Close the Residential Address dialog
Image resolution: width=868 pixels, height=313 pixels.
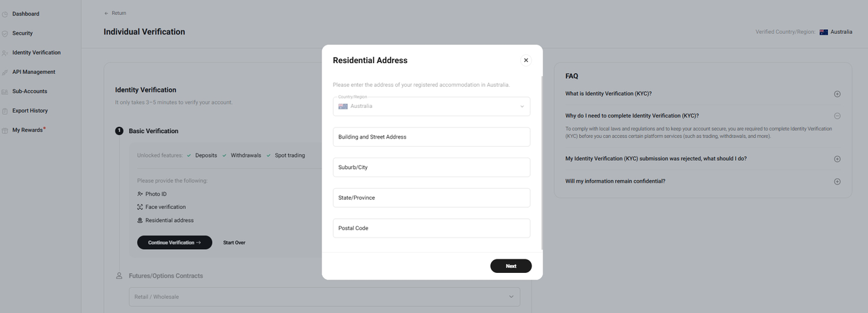point(526,60)
